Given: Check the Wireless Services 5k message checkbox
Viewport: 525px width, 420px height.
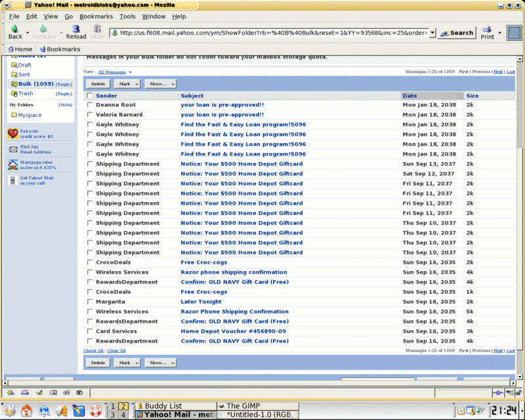Looking at the screenshot, I should tap(90, 312).
